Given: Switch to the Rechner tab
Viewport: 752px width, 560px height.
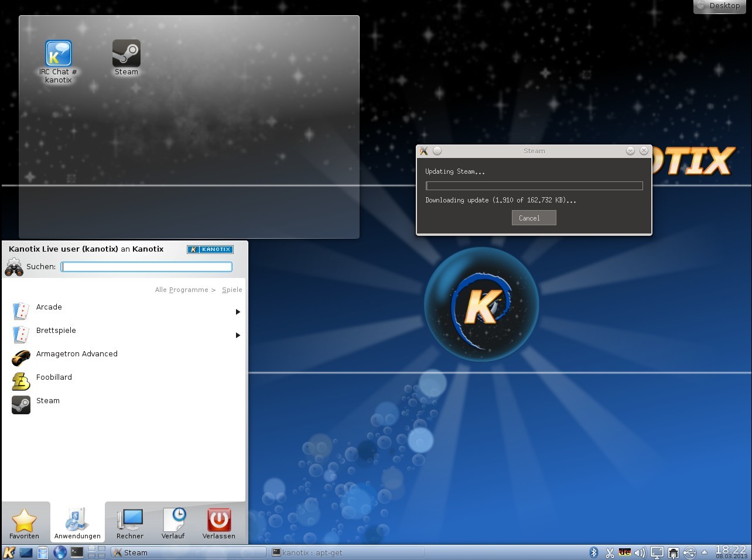Looking at the screenshot, I should coord(130,523).
